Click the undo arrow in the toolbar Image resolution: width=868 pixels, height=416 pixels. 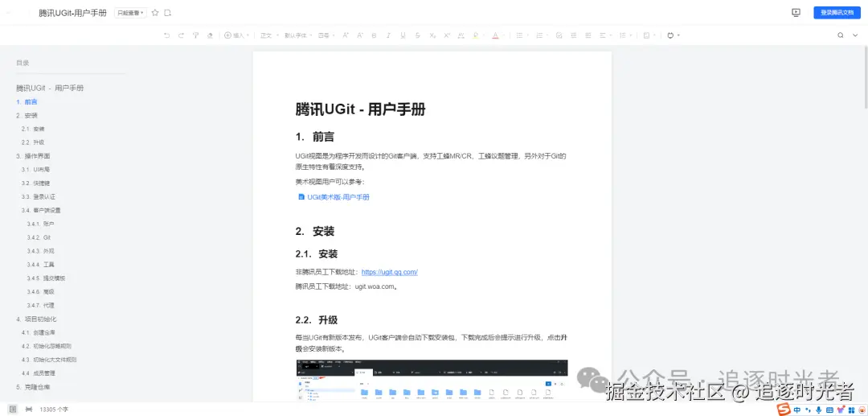point(166,35)
